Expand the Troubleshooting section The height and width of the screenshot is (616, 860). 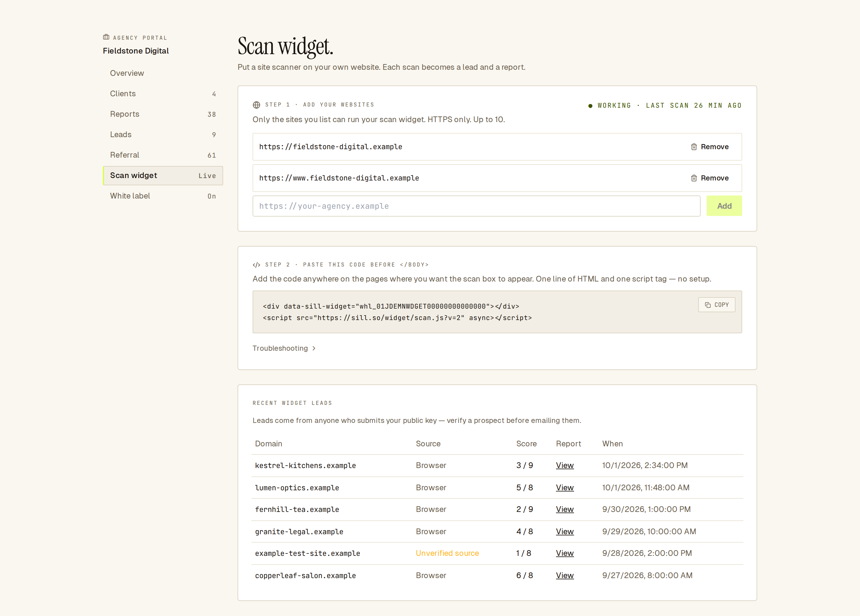point(284,348)
